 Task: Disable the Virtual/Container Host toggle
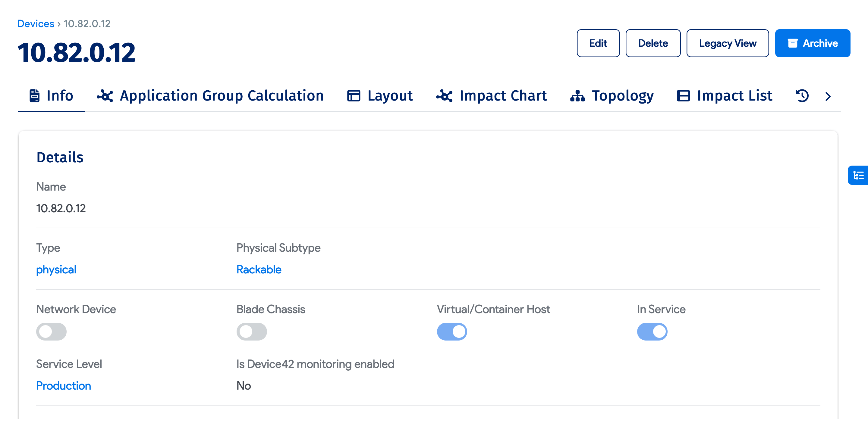point(451,331)
